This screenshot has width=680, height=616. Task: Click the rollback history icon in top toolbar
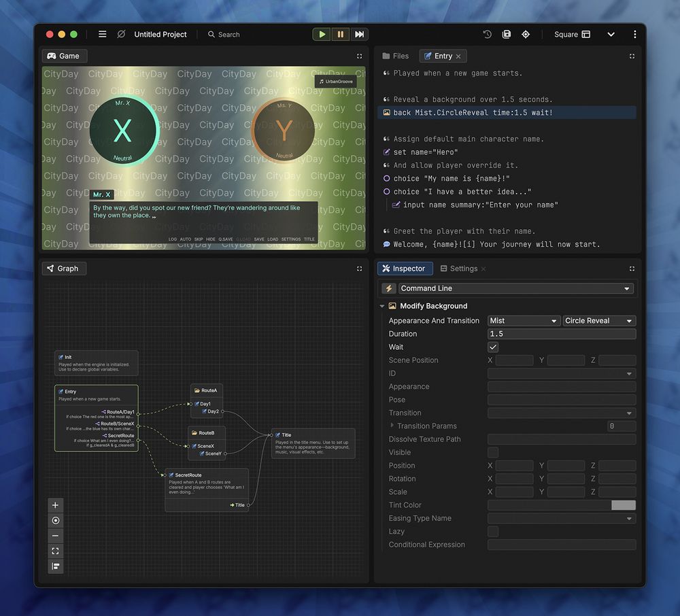coord(488,34)
